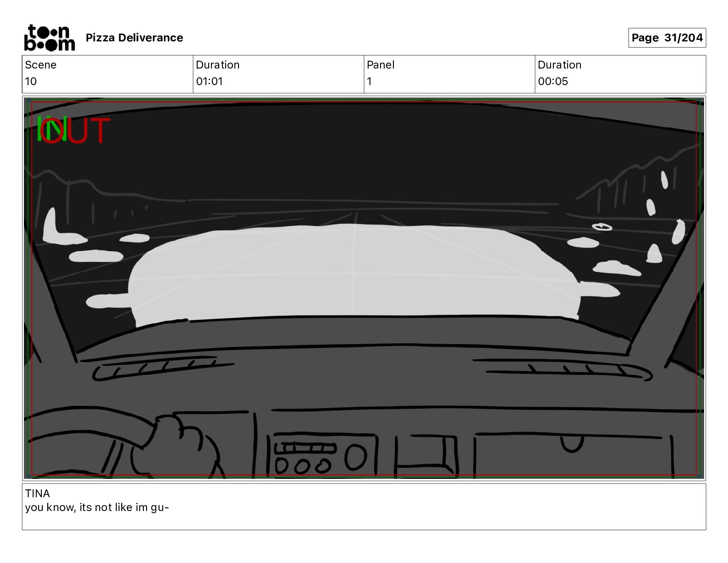Select the Duration label above "01:01"

pos(217,65)
